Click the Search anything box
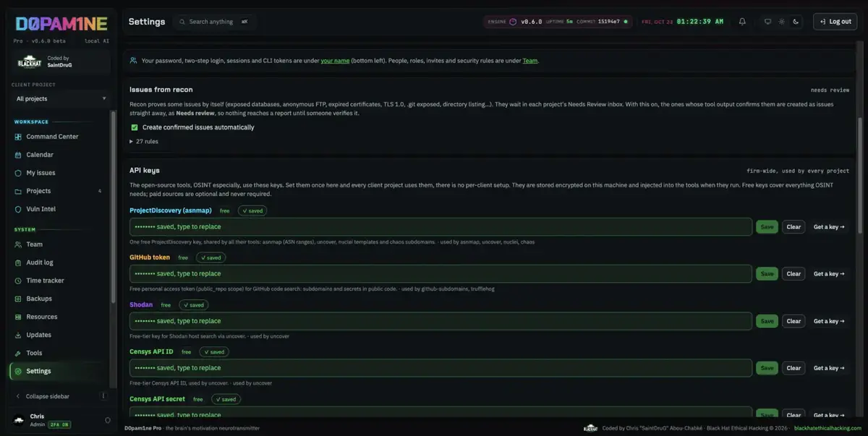This screenshot has height=436, width=868. [x=213, y=22]
